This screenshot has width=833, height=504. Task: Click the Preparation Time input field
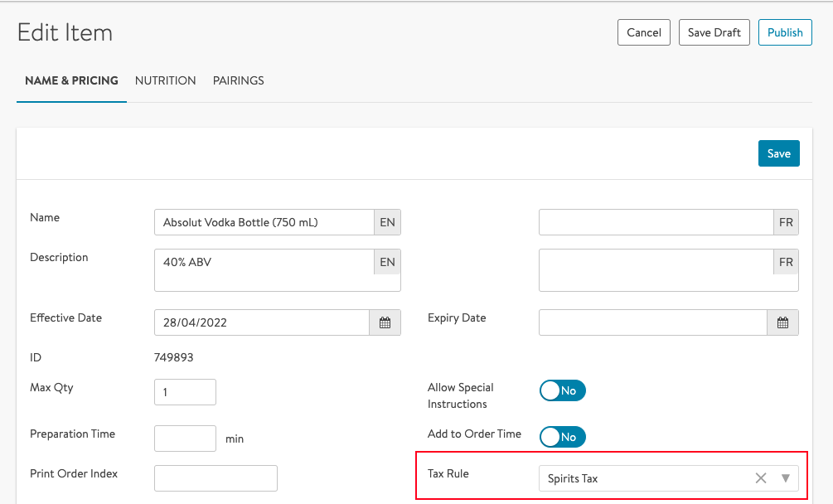pos(185,439)
